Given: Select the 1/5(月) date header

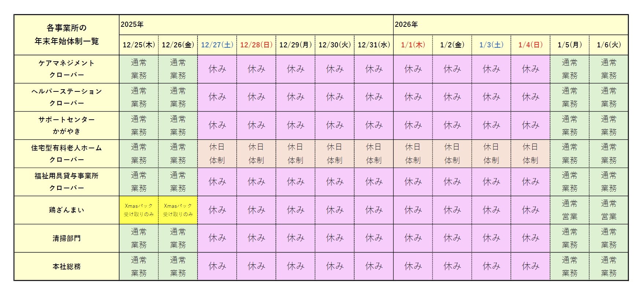Looking at the screenshot, I should pyautogui.click(x=569, y=45).
